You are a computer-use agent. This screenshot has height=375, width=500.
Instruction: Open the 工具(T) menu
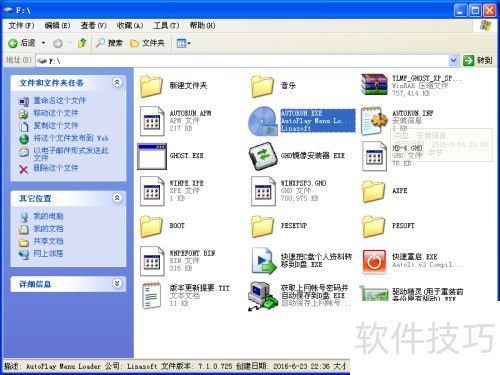[166, 25]
